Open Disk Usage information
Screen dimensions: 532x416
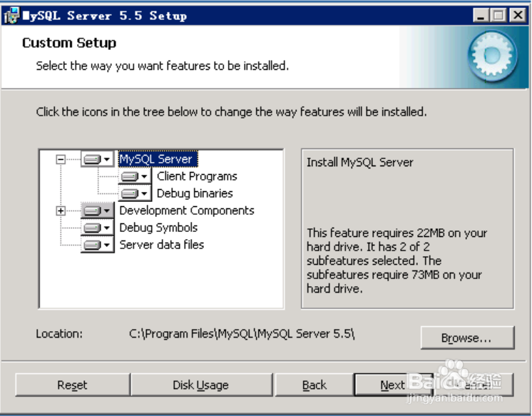point(202,385)
